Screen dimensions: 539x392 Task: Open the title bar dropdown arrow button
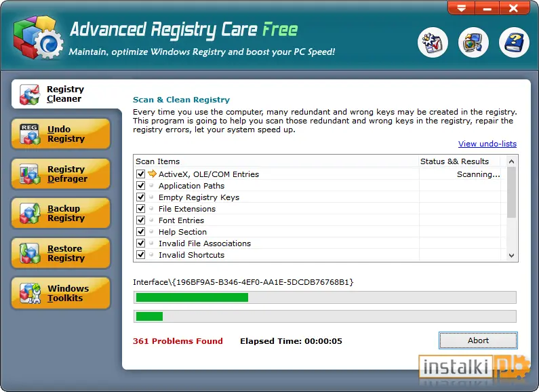(x=461, y=7)
